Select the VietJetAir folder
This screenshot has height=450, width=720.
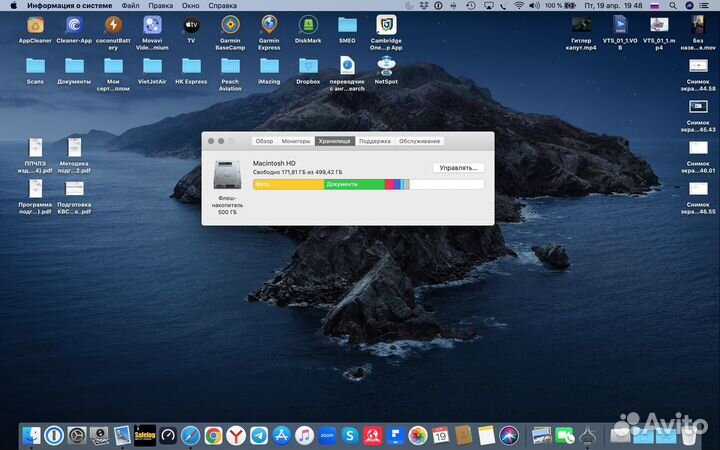coord(152,66)
